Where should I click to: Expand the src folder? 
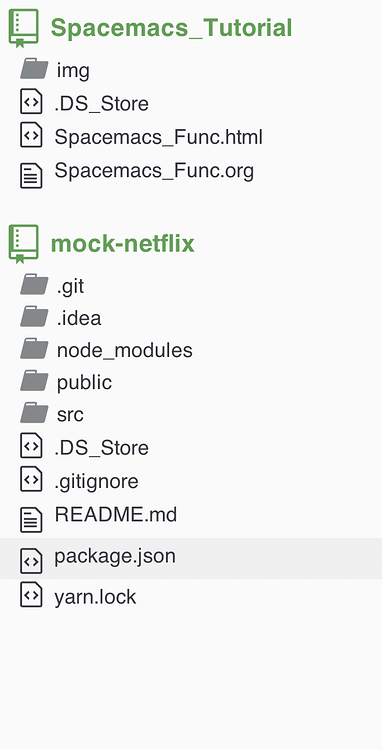pyautogui.click(x=70, y=415)
